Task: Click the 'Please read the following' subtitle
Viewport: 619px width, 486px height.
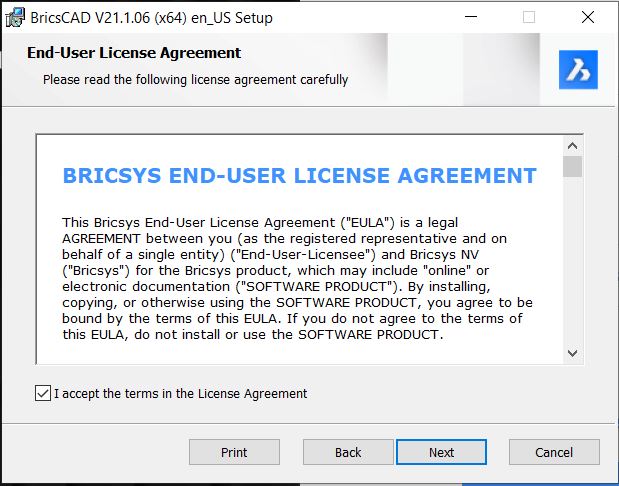Action: pos(195,79)
